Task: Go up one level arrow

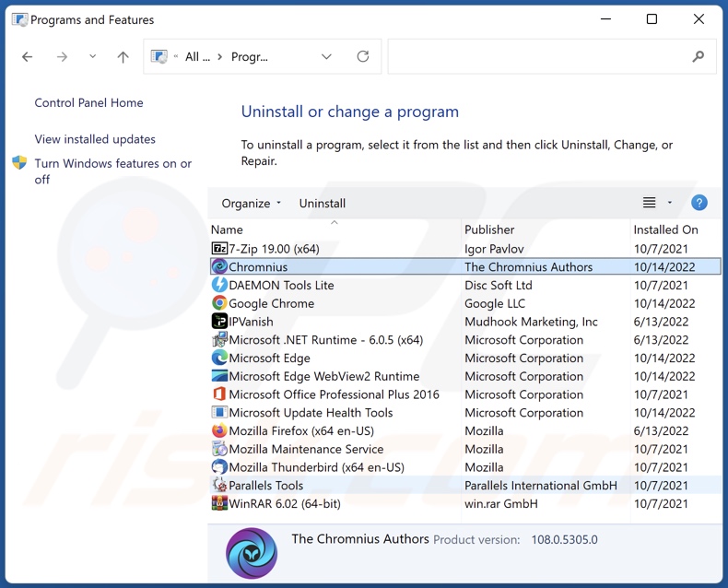Action: tap(123, 56)
